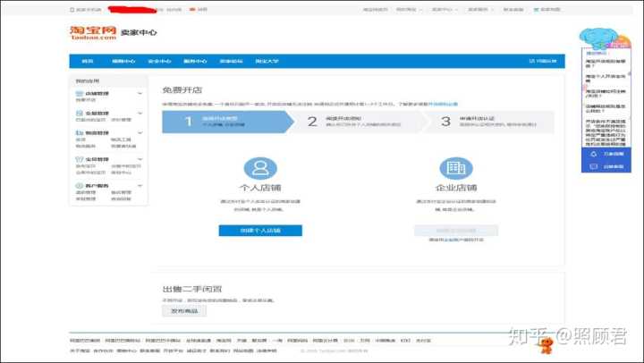Click the 发布宝贝 button under 出售二手闲置
The height and width of the screenshot is (363, 644).
click(183, 312)
